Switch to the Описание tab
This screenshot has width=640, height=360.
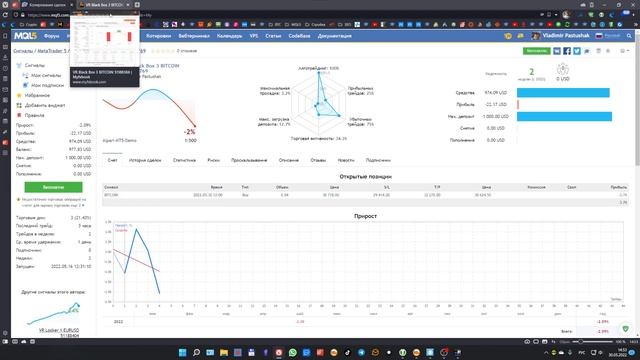point(289,160)
